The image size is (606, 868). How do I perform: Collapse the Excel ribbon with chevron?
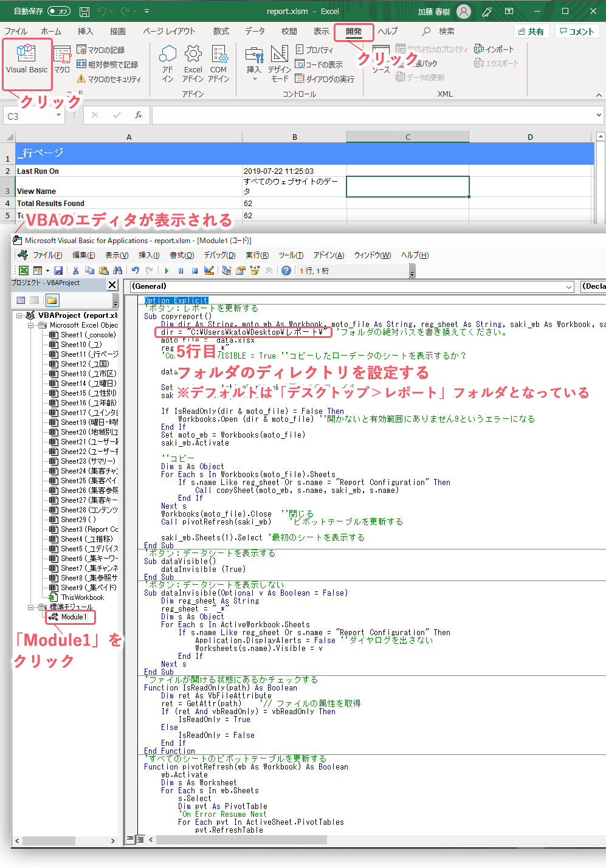[x=599, y=95]
